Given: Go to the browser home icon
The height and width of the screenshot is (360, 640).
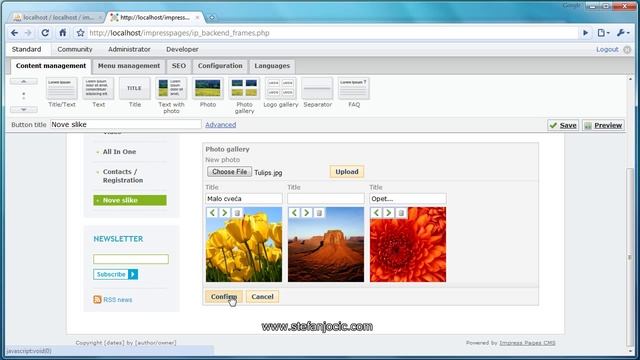Looking at the screenshot, I should click(62, 33).
